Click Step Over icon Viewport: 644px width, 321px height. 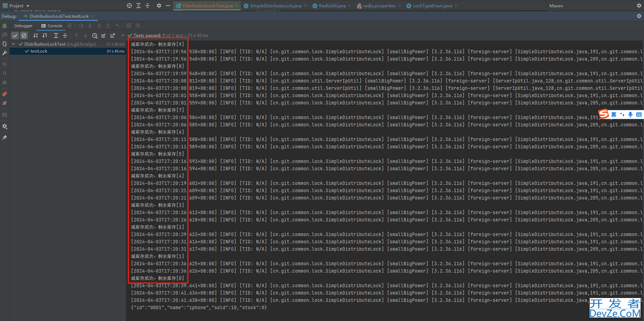click(81, 26)
